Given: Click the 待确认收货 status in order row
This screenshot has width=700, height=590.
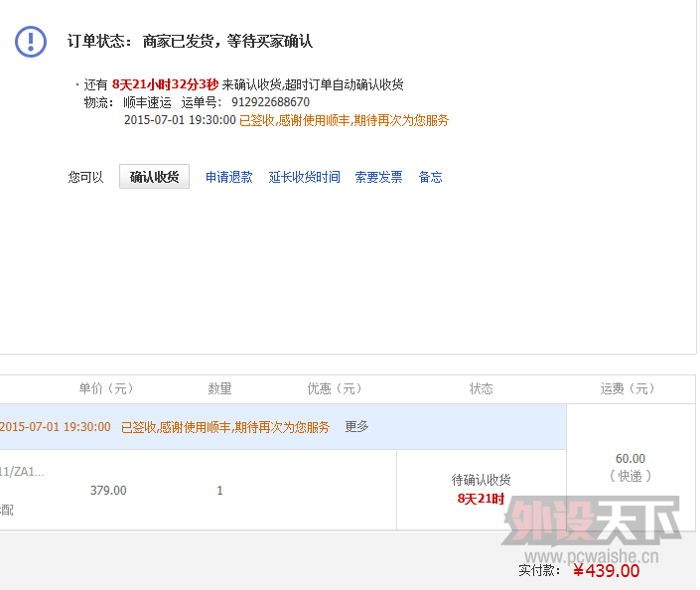Looking at the screenshot, I should [x=481, y=480].
